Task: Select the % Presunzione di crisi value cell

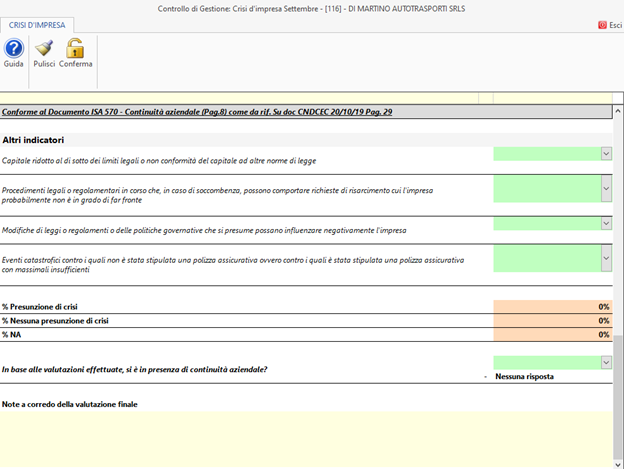Action: click(552, 306)
